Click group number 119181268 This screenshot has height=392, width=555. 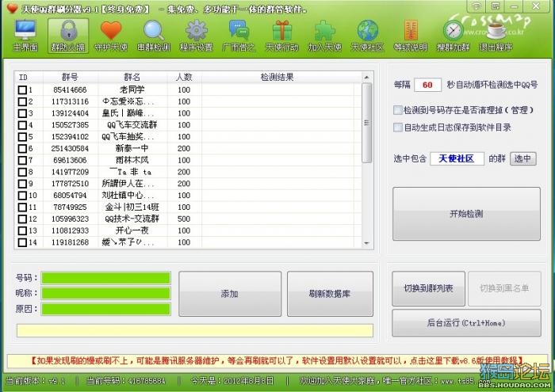point(70,242)
